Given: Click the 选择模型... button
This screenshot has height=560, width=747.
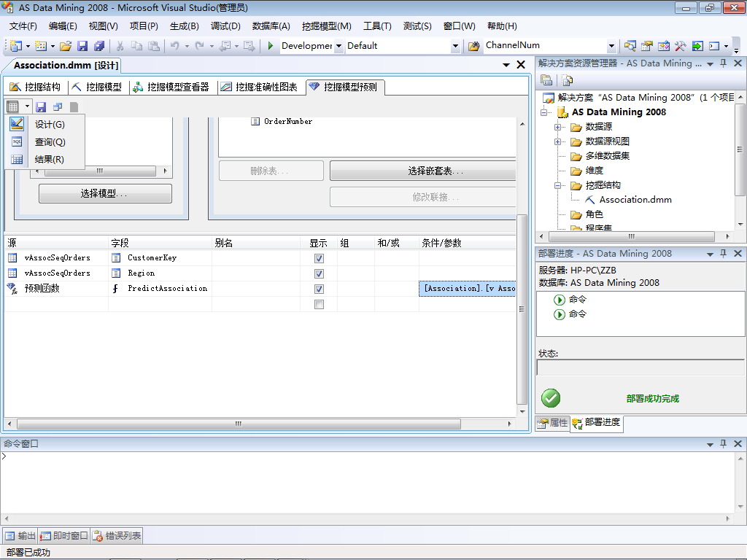Looking at the screenshot, I should [105, 194].
